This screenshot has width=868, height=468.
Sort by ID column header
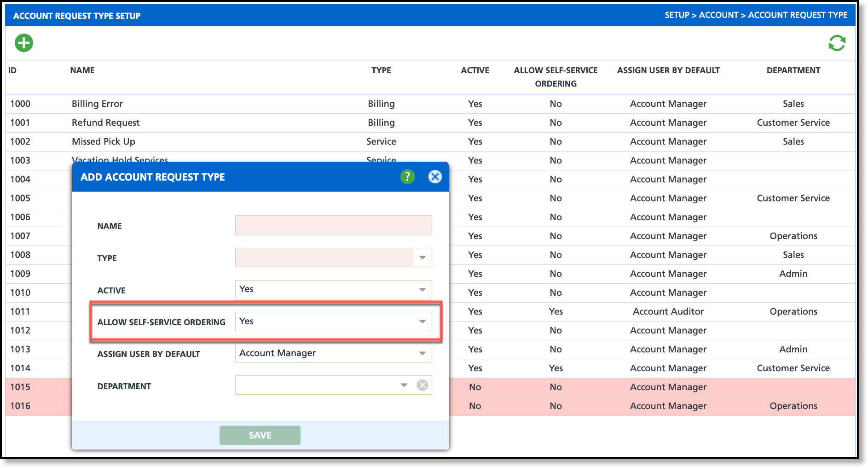tap(12, 70)
